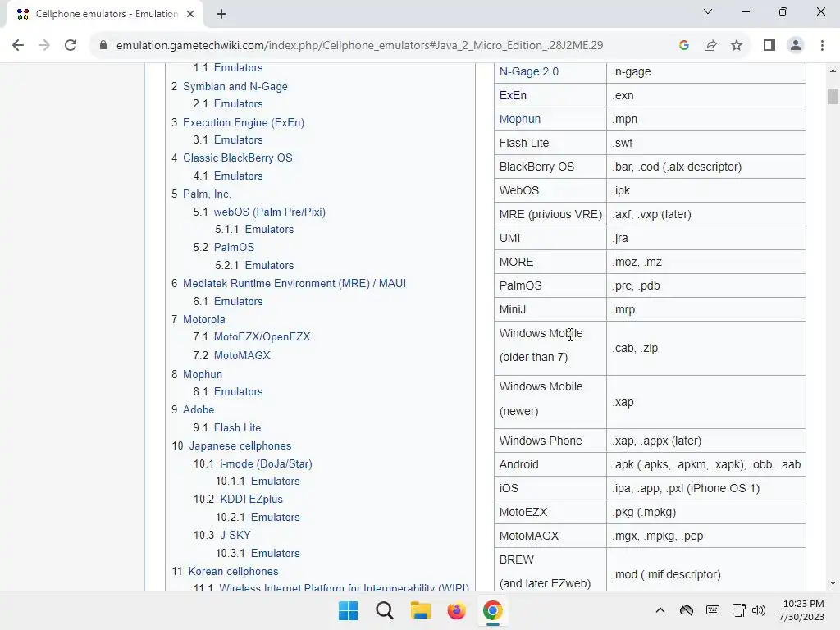Go to Motorola section in contents
This screenshot has height=630, width=840.
tap(203, 319)
